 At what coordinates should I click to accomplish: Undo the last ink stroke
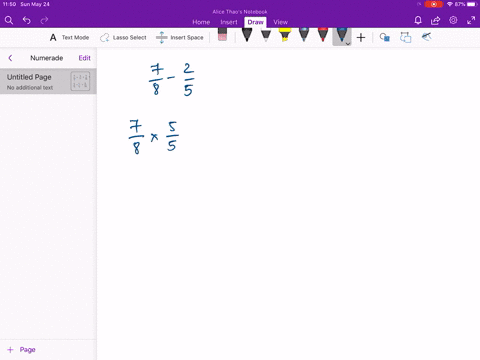[27, 20]
